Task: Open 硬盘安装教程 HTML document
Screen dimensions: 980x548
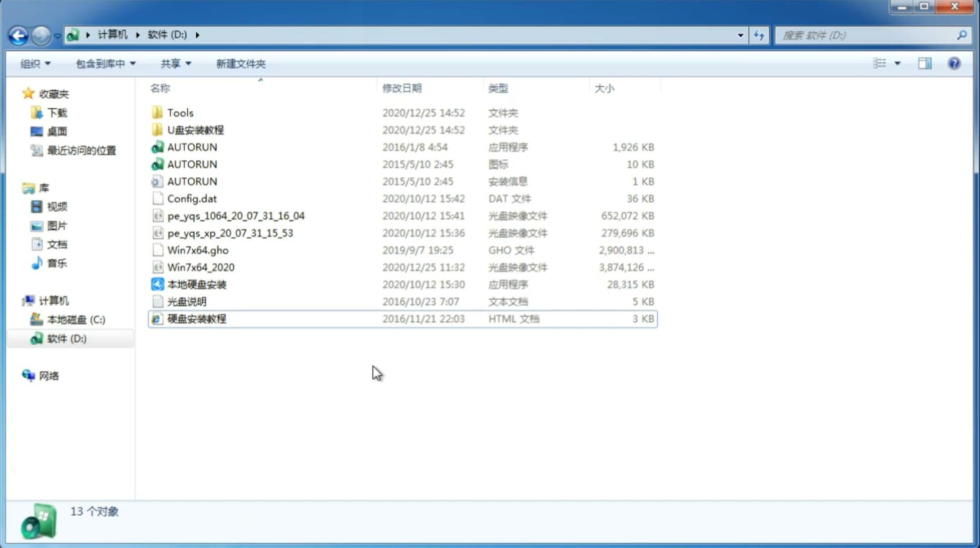Action: click(x=196, y=318)
